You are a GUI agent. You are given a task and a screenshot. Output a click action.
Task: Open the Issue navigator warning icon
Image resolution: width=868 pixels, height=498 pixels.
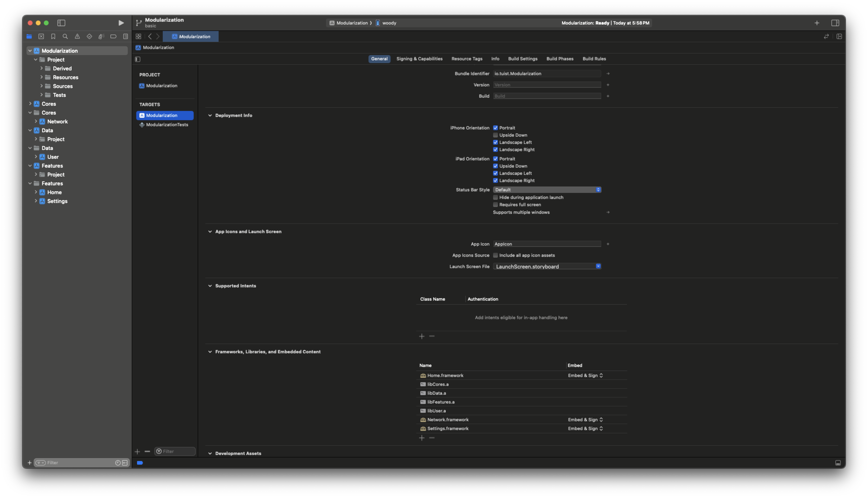point(77,36)
